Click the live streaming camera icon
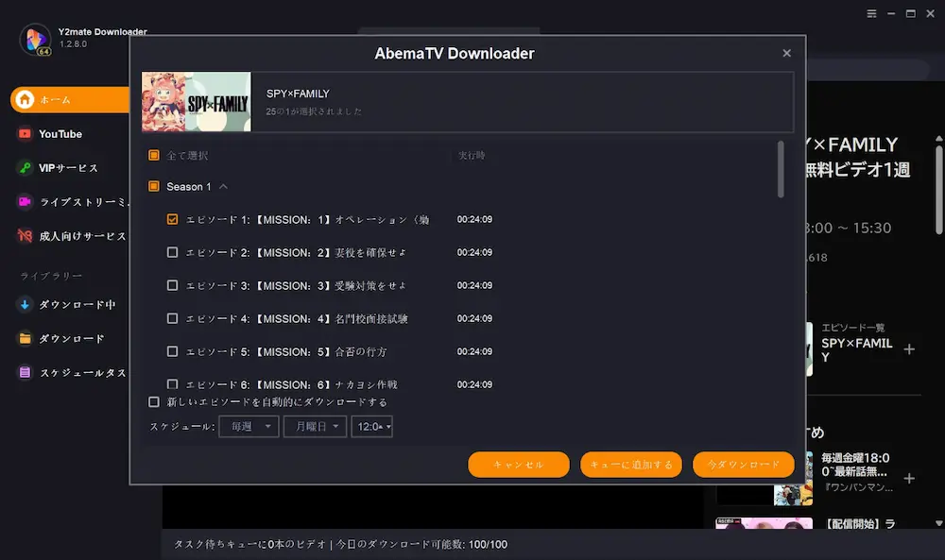Screen dimensions: 945x560 click(x=26, y=202)
